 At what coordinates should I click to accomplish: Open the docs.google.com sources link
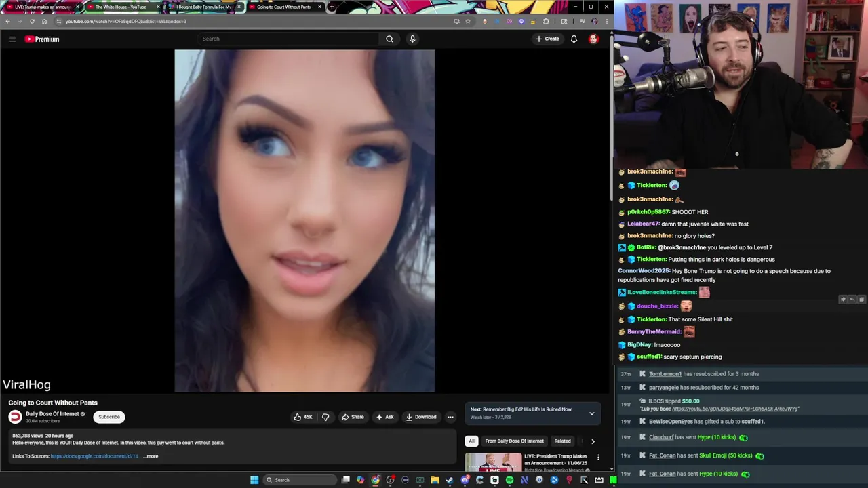[94, 456]
